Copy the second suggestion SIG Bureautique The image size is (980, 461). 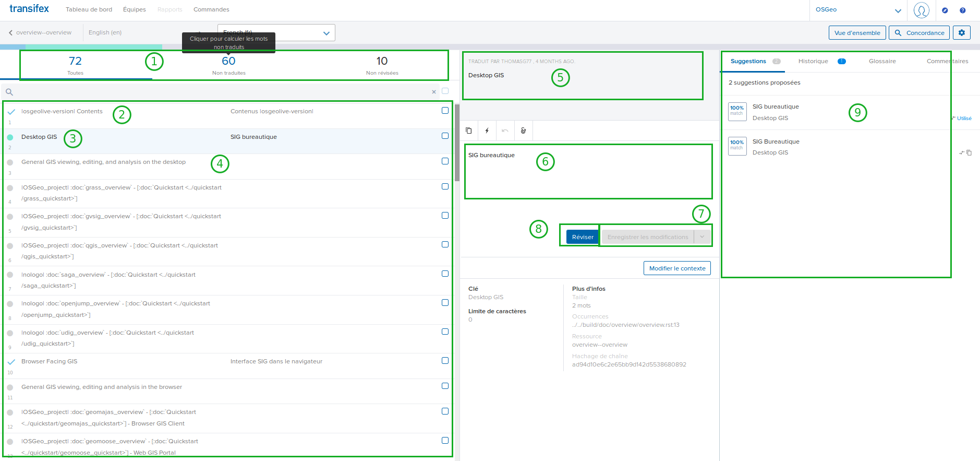(x=969, y=153)
